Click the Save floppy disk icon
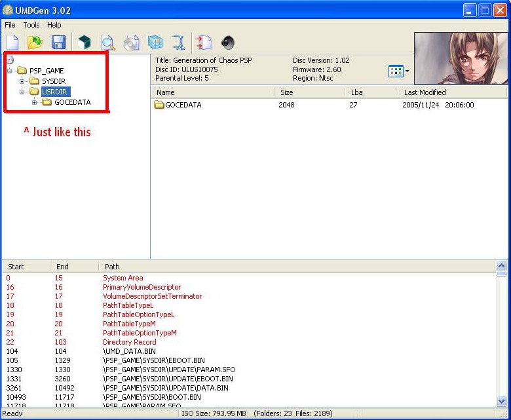 tap(58, 43)
